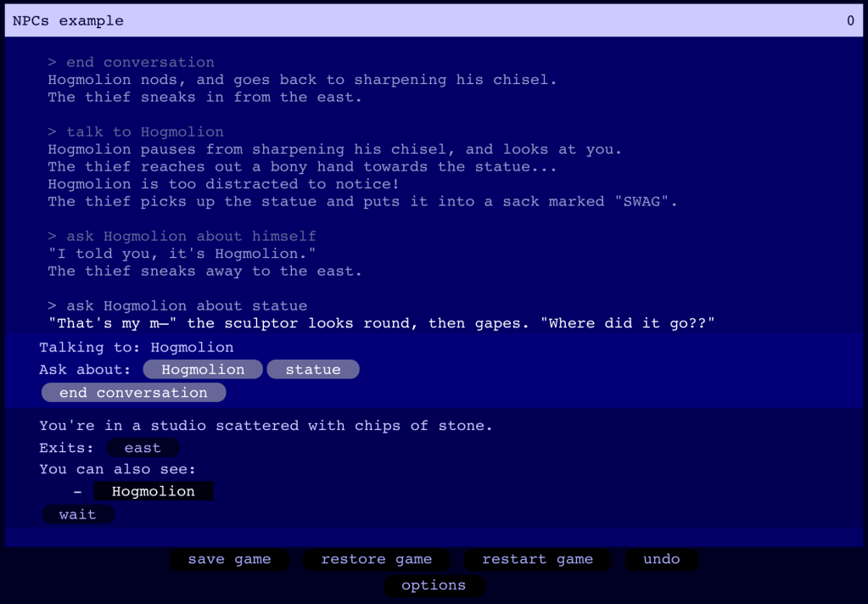The width and height of the screenshot is (868, 604).
Task: Open the options menu
Action: [x=434, y=585]
